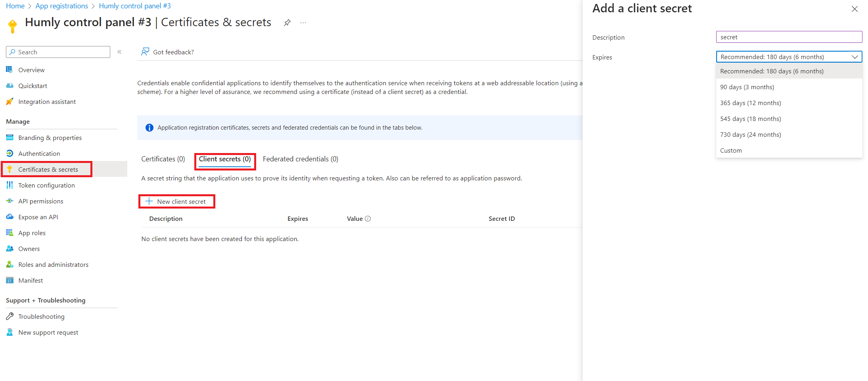Viewport: 868px width, 381px height.
Task: Select 545 days (18 months) option
Action: click(789, 119)
